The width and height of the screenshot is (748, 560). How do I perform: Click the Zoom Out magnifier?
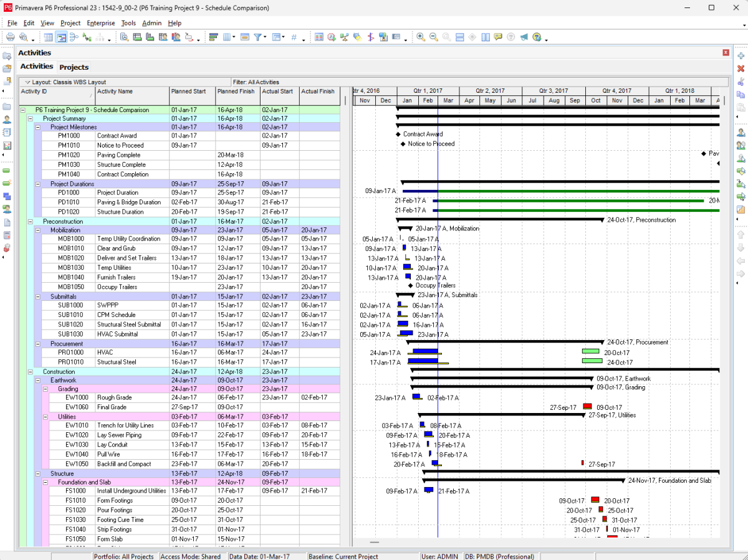(434, 37)
